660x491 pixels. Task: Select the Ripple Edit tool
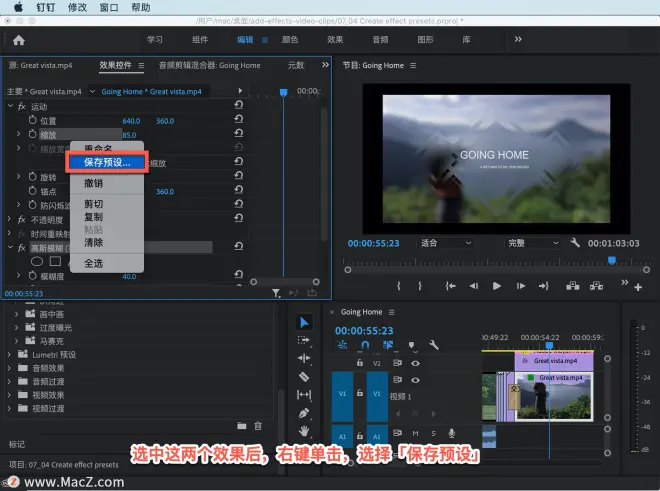coord(304,358)
